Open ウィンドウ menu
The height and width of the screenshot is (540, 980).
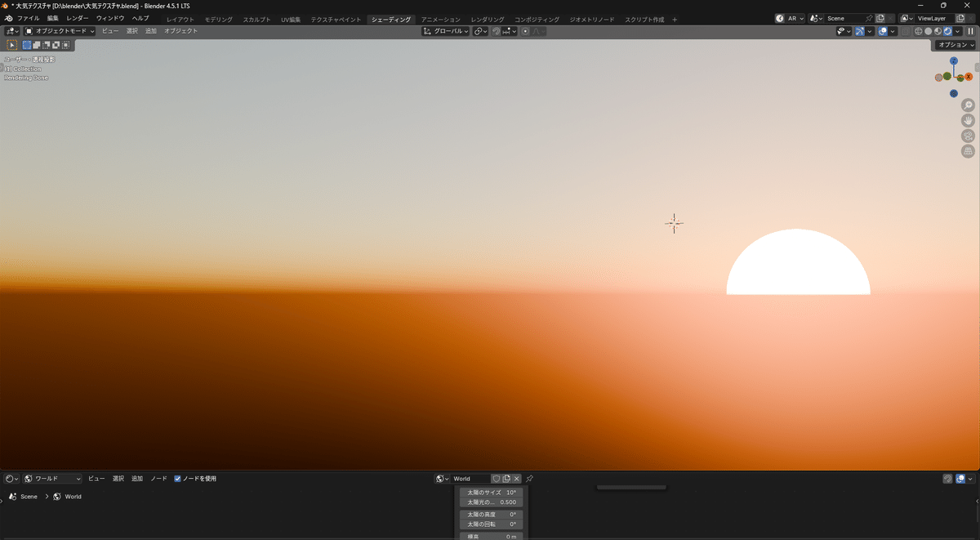(x=110, y=18)
